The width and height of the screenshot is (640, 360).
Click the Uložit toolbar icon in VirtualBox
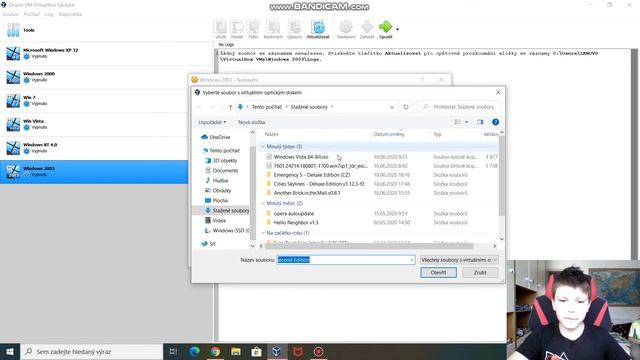[x=221, y=27]
